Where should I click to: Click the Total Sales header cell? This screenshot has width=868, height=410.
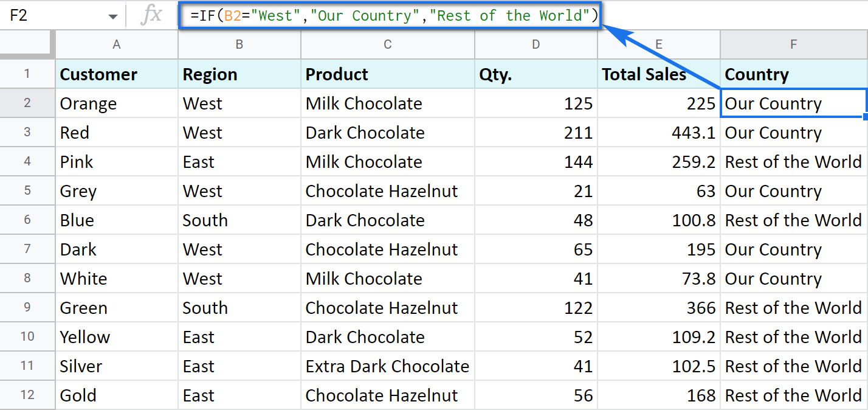click(659, 74)
